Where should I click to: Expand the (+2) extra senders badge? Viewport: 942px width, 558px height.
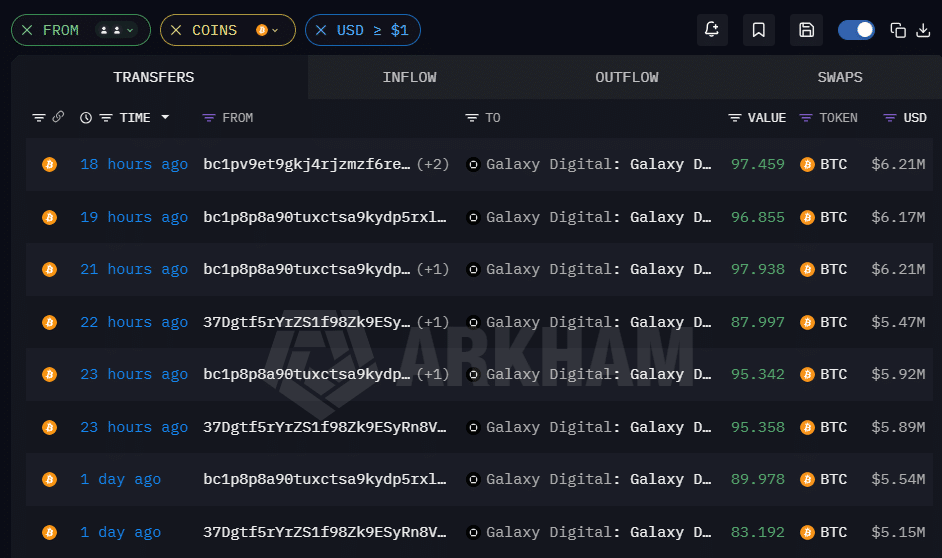point(433,165)
